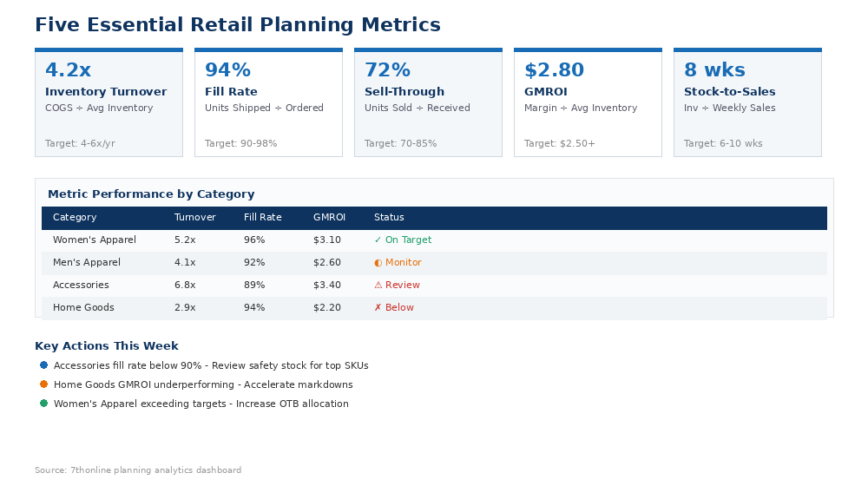868x486 pixels.
Task: Click the orange Monitor status icon
Action: [x=378, y=263]
